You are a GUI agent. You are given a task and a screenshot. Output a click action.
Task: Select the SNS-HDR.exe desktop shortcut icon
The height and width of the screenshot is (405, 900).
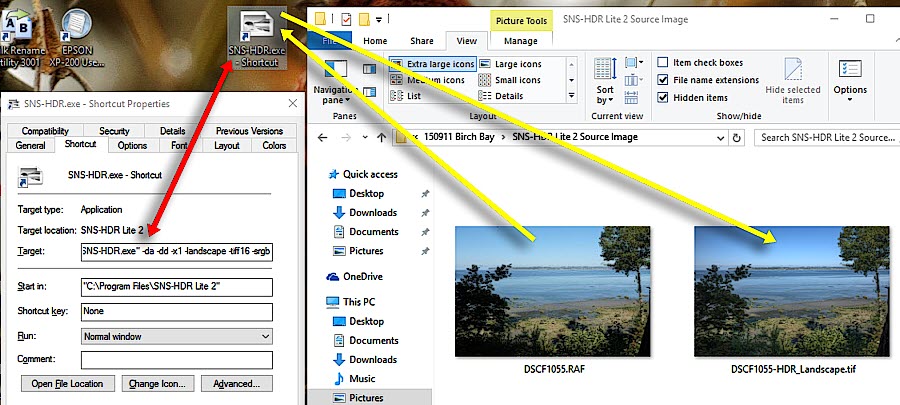pos(257,37)
